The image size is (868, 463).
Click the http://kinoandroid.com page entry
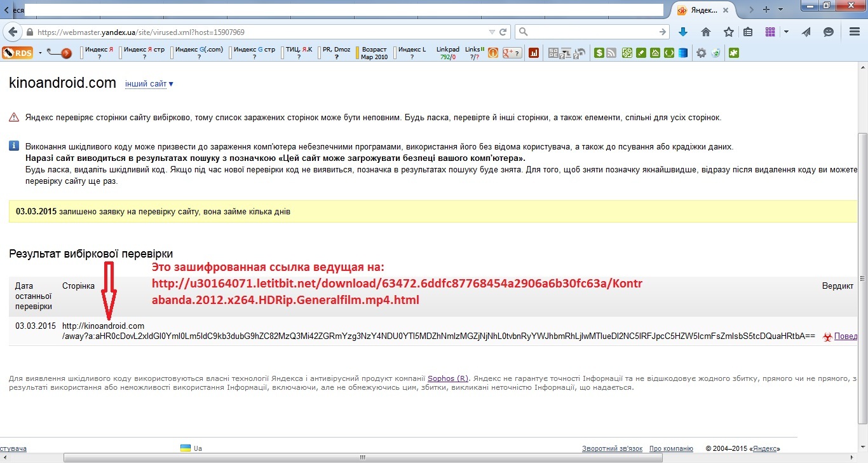coord(103,326)
